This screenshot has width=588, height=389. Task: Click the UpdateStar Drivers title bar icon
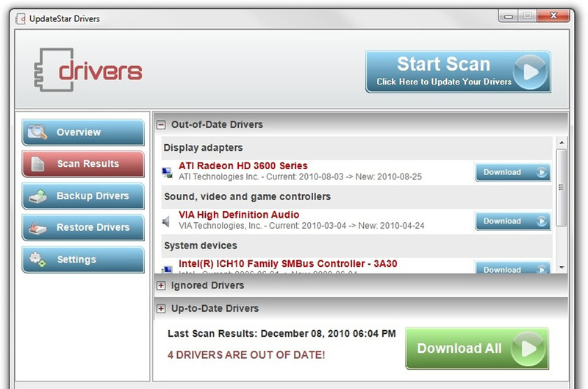(21, 19)
